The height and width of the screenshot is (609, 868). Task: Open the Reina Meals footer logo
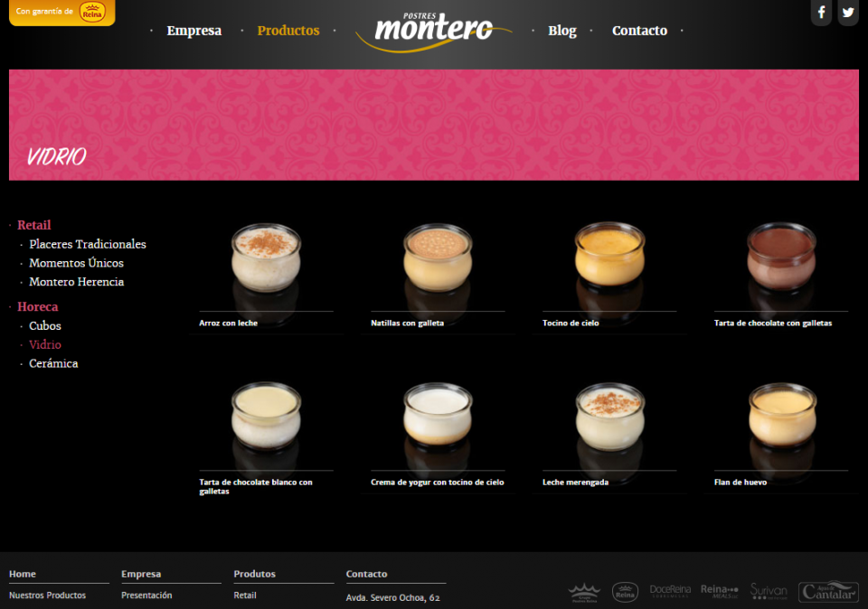click(720, 591)
